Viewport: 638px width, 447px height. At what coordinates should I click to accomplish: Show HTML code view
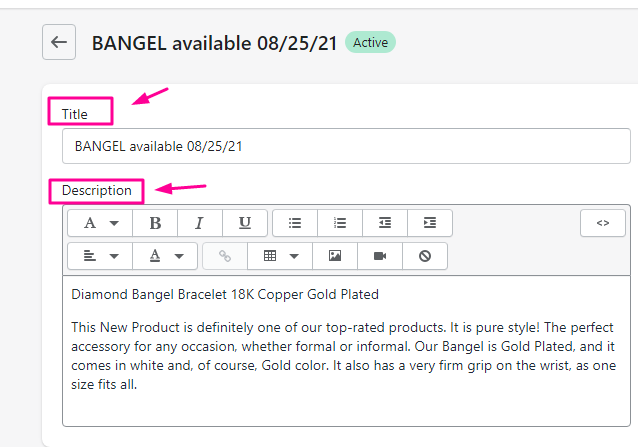(x=603, y=223)
